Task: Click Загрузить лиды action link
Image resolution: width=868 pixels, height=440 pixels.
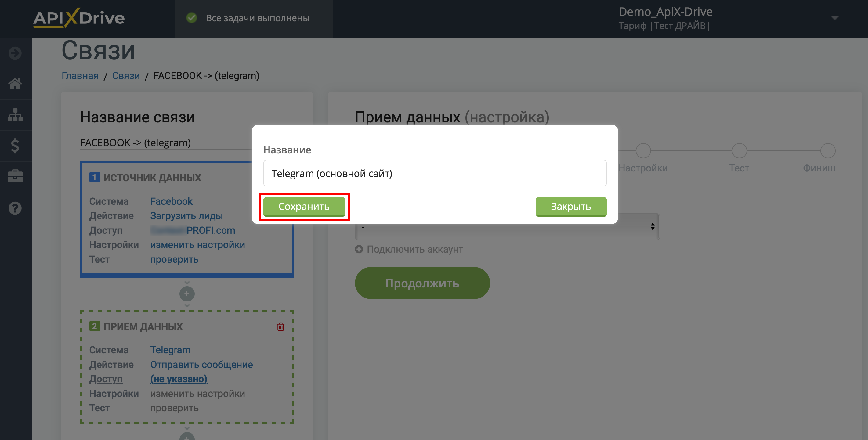Action: click(186, 216)
